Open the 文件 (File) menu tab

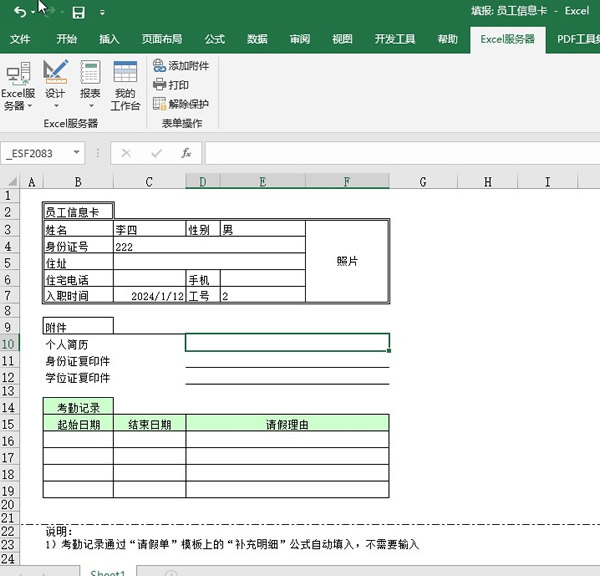(20, 40)
